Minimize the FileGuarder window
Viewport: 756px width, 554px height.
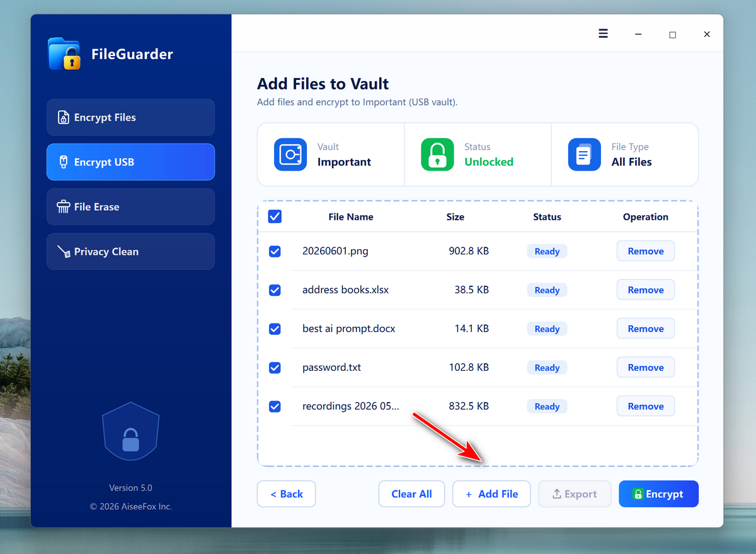coord(638,34)
